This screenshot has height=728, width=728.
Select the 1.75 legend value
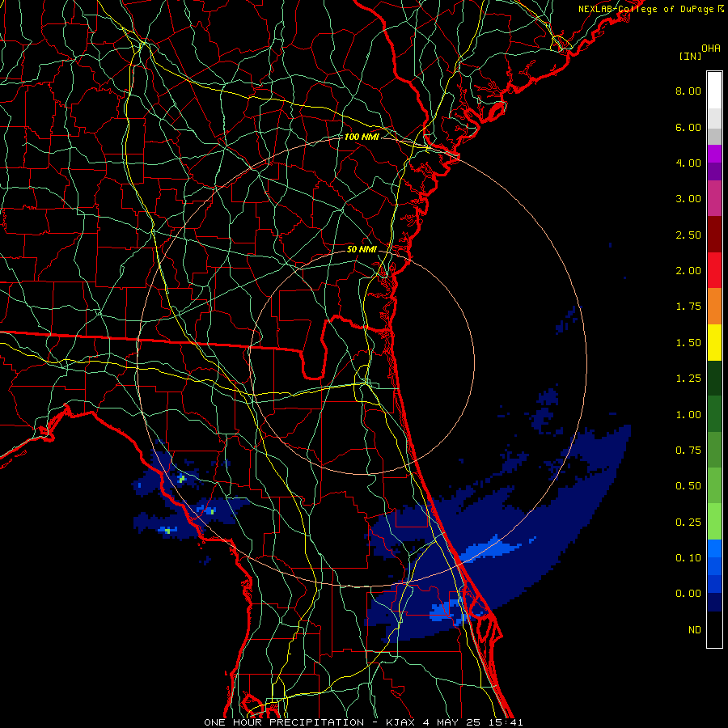(688, 307)
